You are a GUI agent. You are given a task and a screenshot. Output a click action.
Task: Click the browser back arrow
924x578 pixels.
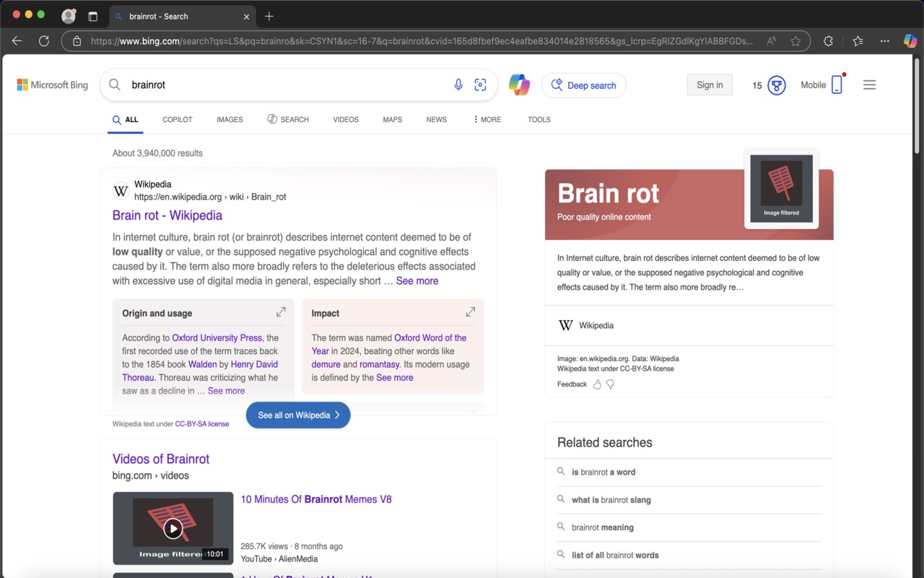coord(17,41)
